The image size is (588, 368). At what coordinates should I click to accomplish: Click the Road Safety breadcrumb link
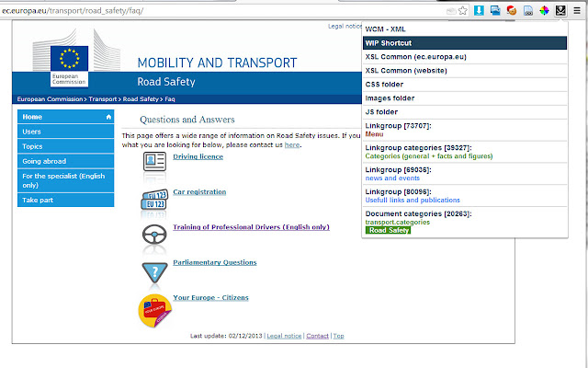click(x=141, y=99)
